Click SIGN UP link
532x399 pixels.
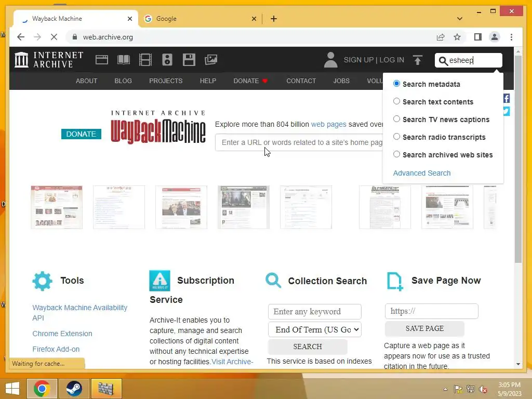(358, 60)
